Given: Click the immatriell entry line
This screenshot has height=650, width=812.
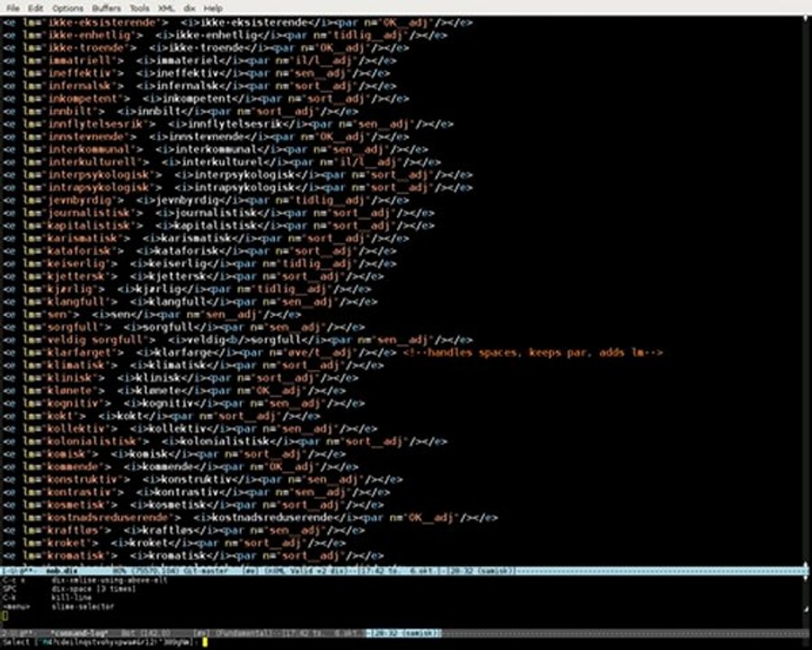Looking at the screenshot, I should 200,60.
